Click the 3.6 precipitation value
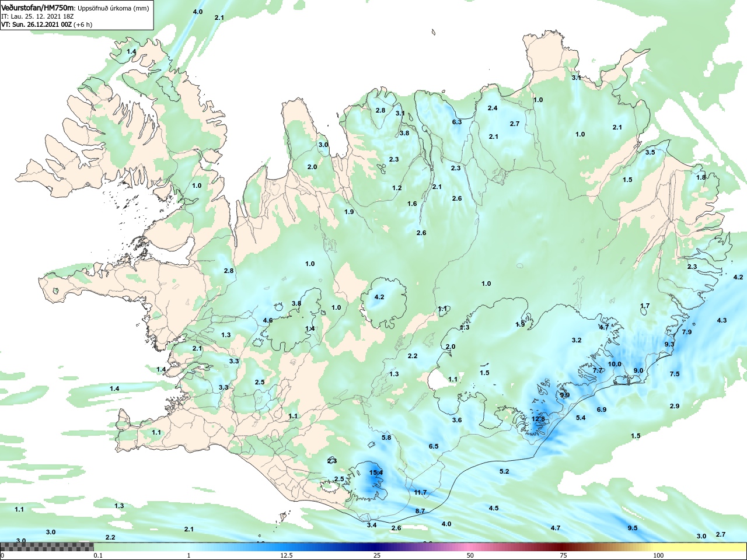Screen dimensions: 747x560 click(457, 420)
